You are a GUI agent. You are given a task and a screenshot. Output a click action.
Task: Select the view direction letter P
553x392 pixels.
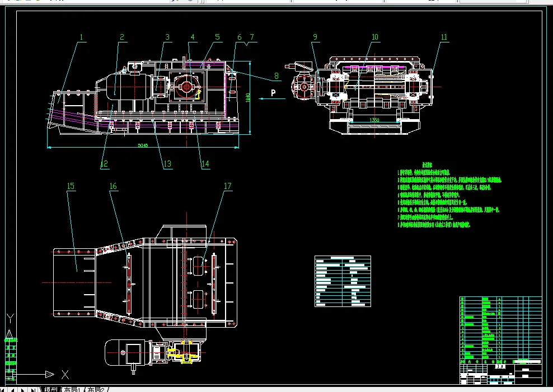(x=273, y=93)
